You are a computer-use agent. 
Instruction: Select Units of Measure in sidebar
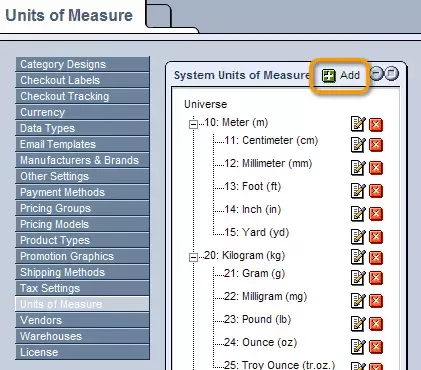pos(82,304)
